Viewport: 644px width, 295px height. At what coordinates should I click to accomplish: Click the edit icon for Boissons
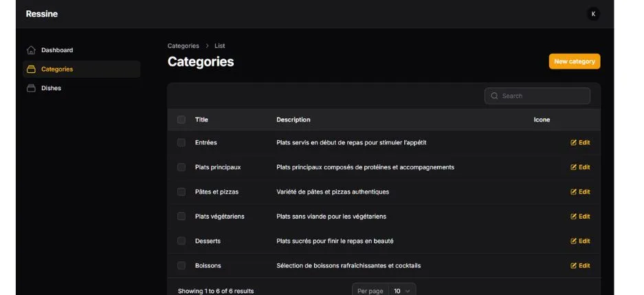(x=574, y=265)
